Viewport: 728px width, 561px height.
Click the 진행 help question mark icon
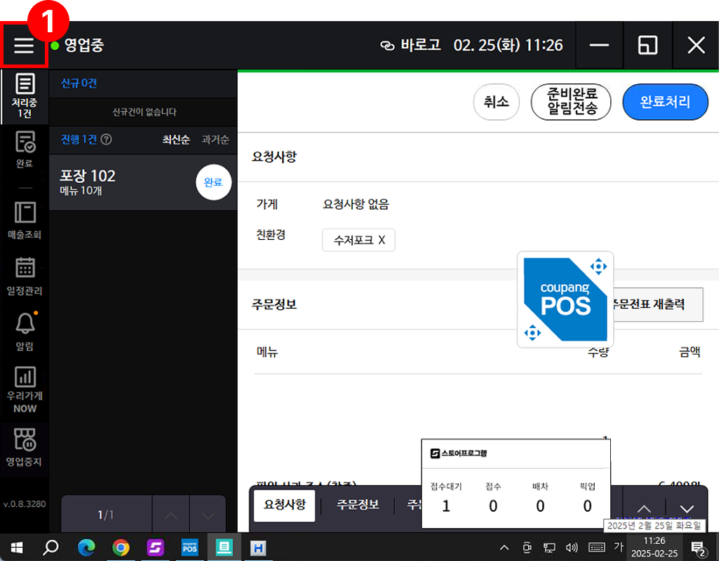coord(107,140)
